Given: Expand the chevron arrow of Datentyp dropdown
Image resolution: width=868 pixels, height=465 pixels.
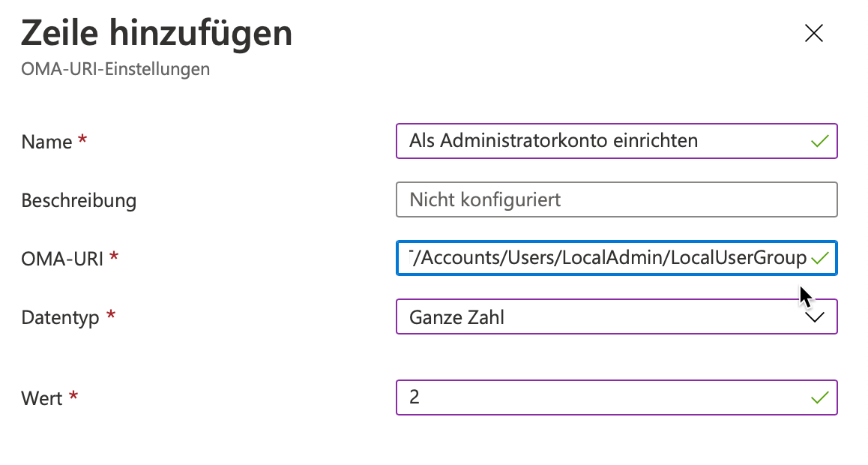Looking at the screenshot, I should pyautogui.click(x=814, y=316).
